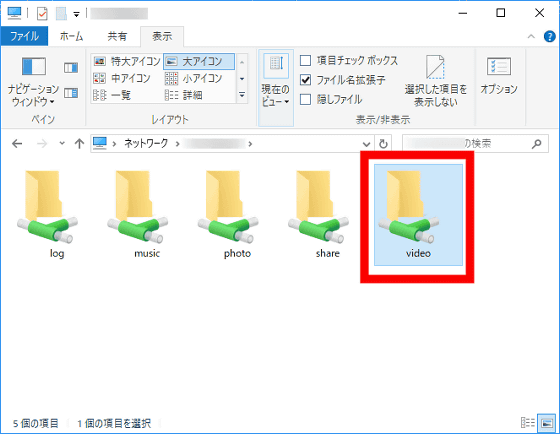Open address bar history dropdown
The height and width of the screenshot is (434, 560).
(x=366, y=144)
